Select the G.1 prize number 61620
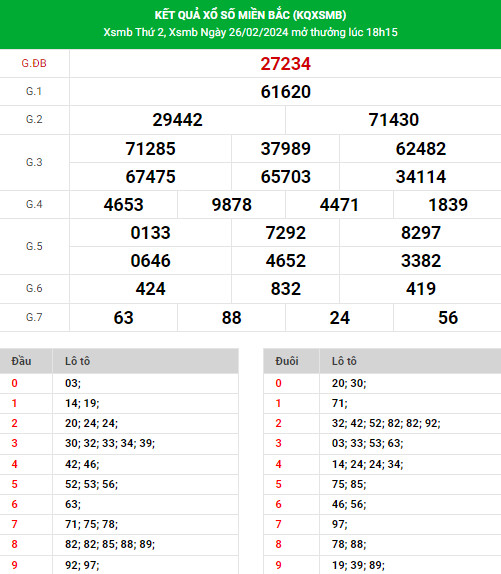This screenshot has width=501, height=574. 285,92
